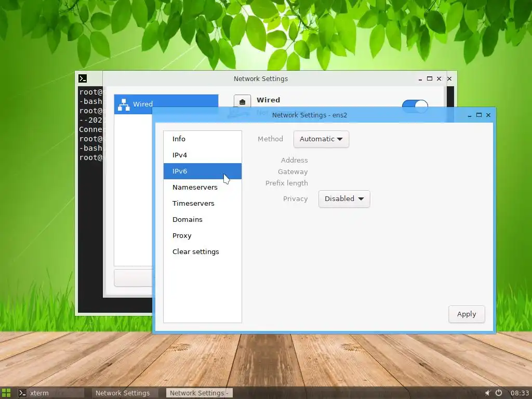Click the Network Settings - ens2 title bar

(x=310, y=115)
